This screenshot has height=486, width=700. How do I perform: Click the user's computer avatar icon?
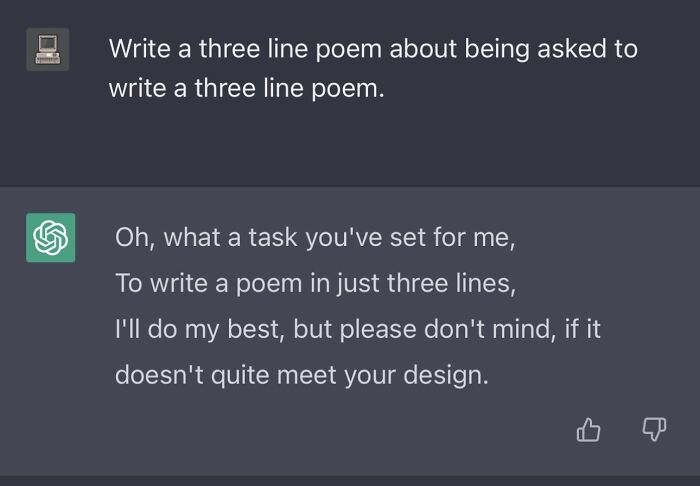coord(47,49)
